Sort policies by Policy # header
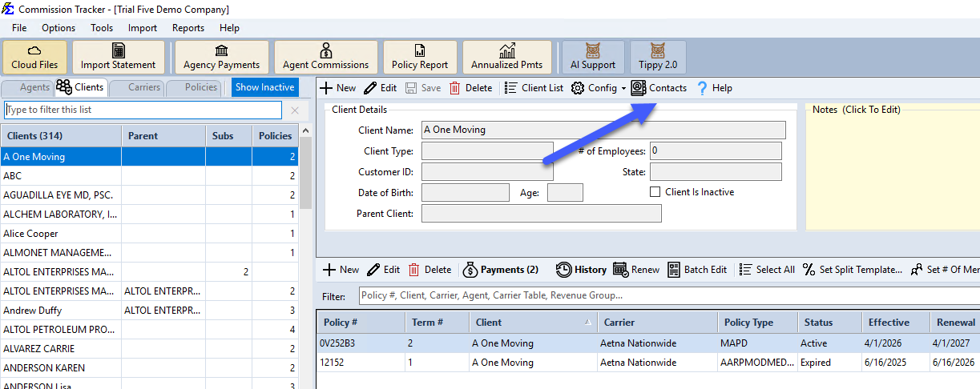 click(361, 323)
